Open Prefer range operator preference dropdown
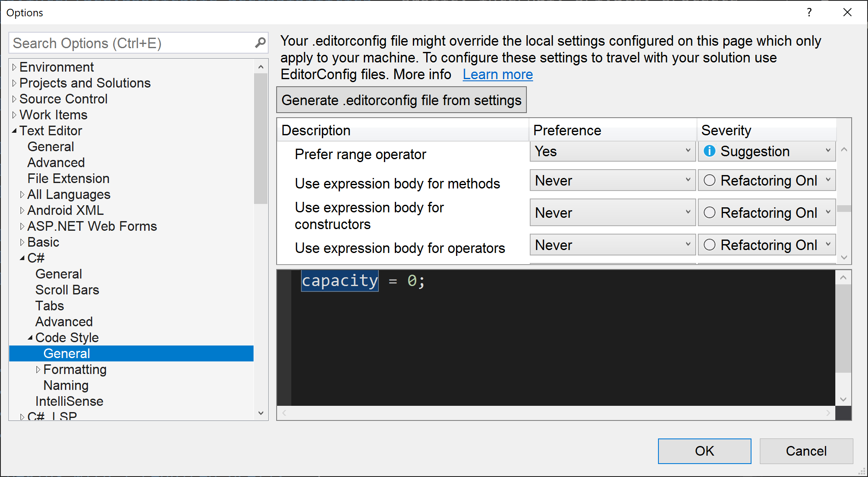The image size is (868, 477). coord(612,151)
